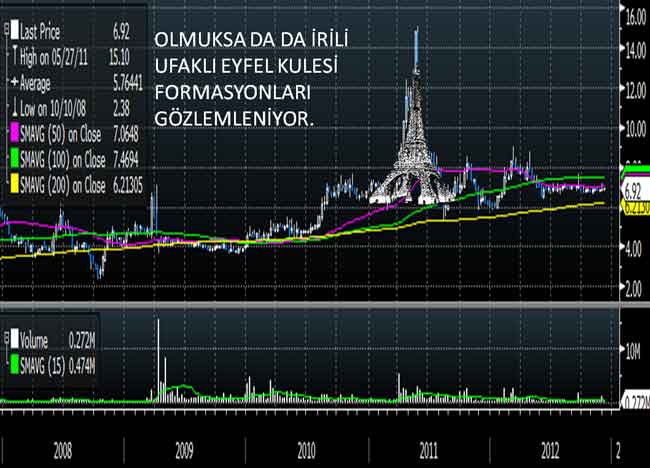Select the 'Last Price' legend label
Image resolution: width=650 pixels, height=468 pixels.
click(40, 32)
